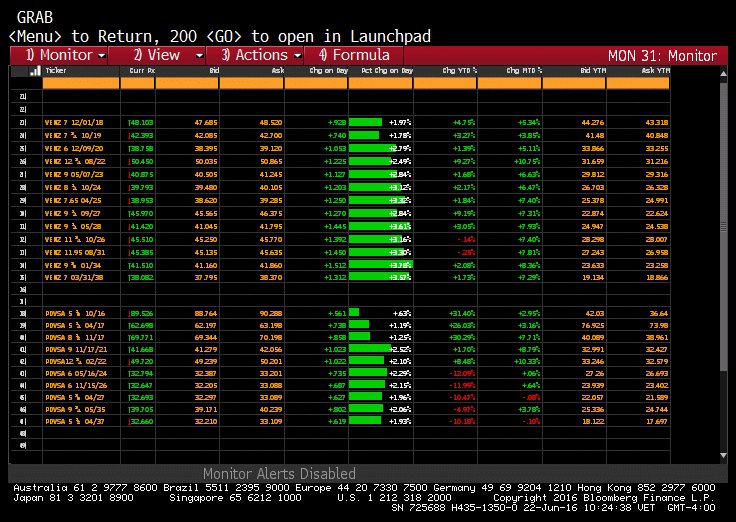Select the VENZ 7 12/01/18 ticker
Screen dimensions: 736x522
74,123
